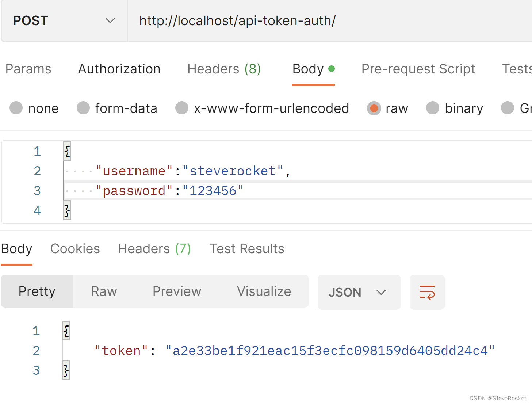Switch response view to Raw

pyautogui.click(x=104, y=291)
